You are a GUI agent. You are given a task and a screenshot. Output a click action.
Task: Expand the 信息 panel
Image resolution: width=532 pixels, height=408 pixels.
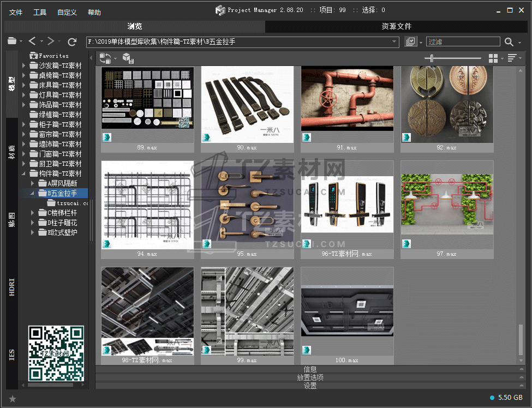point(310,369)
